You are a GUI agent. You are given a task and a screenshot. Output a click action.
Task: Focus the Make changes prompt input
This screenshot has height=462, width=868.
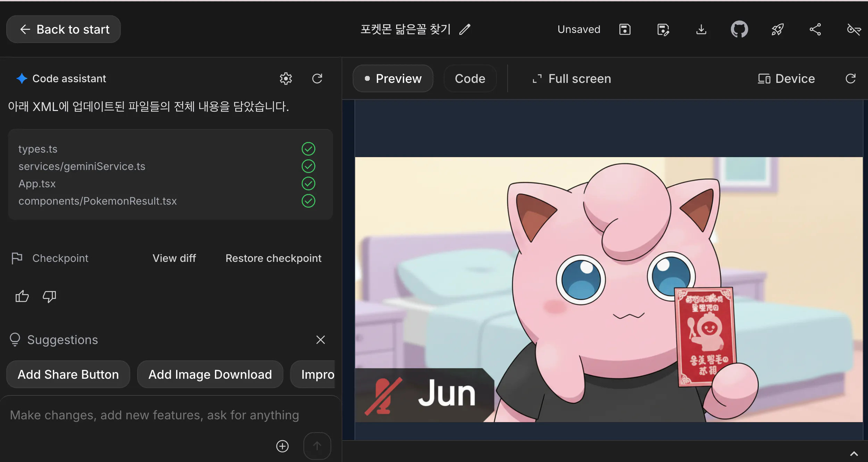pos(155,415)
